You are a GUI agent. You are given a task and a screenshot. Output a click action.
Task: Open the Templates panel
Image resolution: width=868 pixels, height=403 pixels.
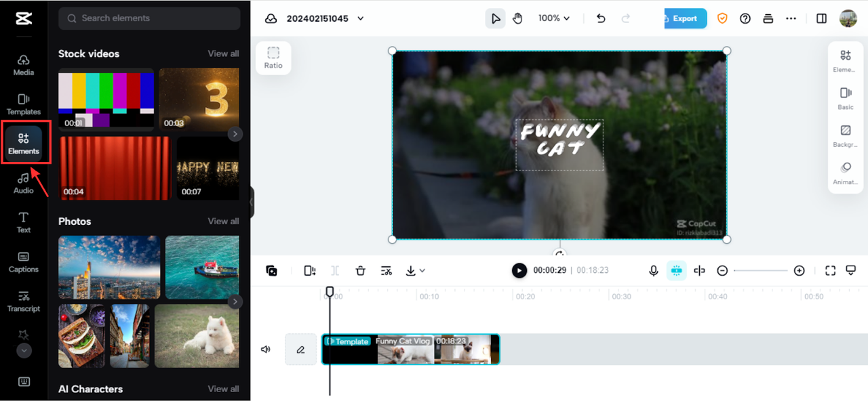point(24,104)
